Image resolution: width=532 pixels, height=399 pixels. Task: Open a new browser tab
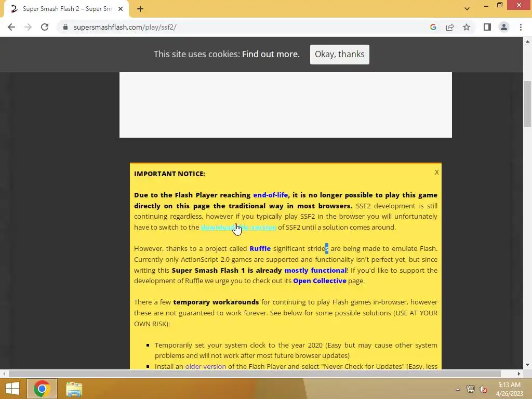click(x=140, y=9)
